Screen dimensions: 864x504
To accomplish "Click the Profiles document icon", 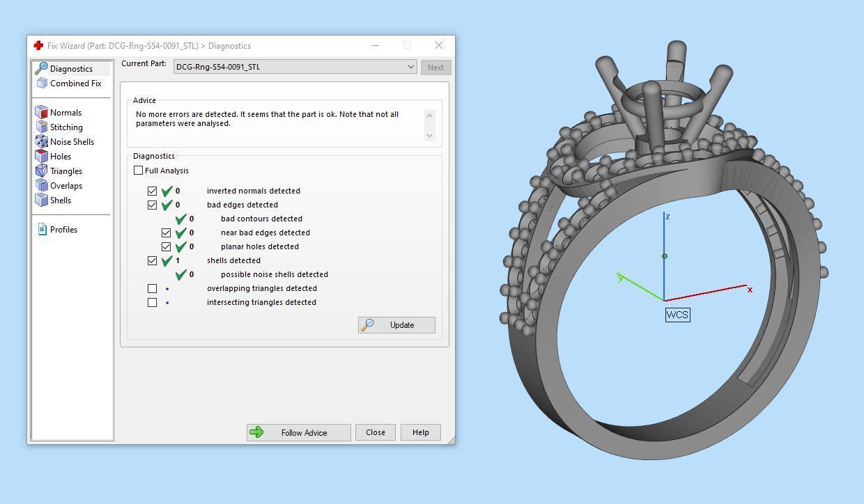I will [42, 229].
